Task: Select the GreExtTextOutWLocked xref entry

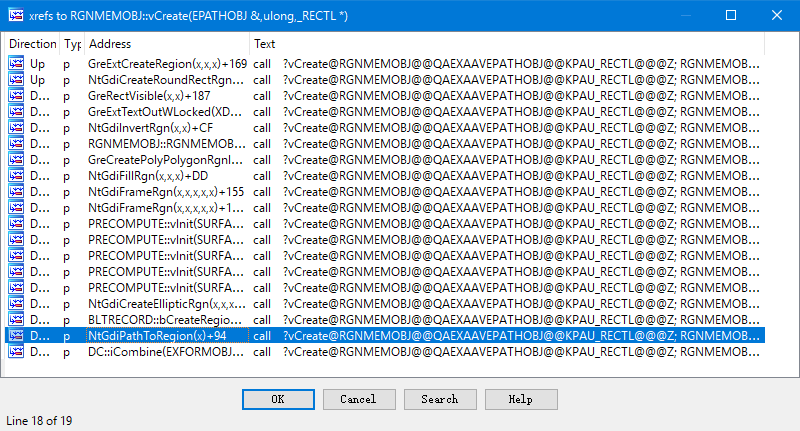Action: click(x=164, y=111)
